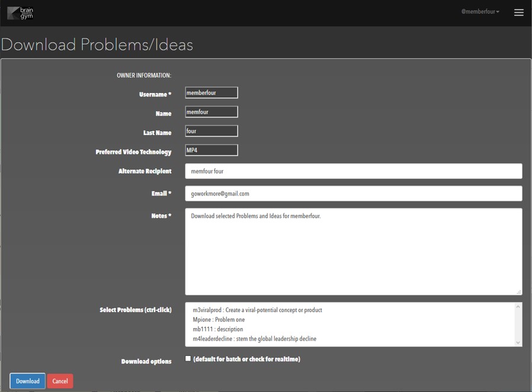Click the problems list scroll down arrow

[518, 342]
